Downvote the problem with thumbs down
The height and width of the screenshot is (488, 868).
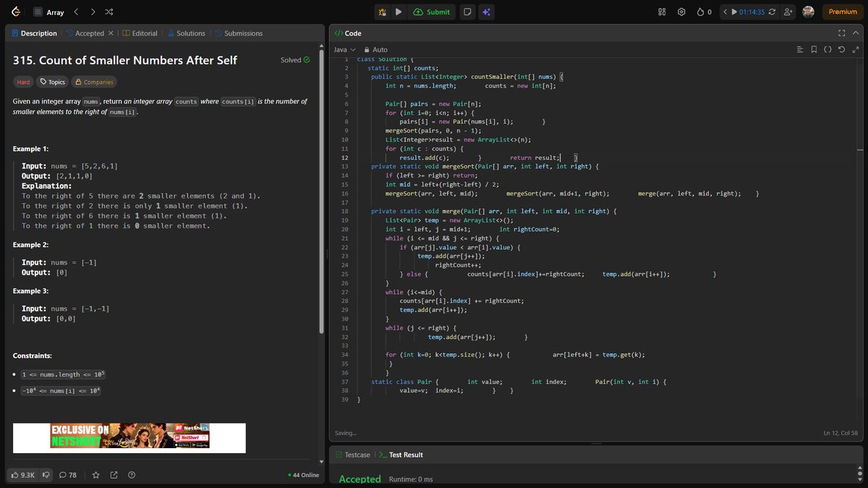click(x=46, y=475)
